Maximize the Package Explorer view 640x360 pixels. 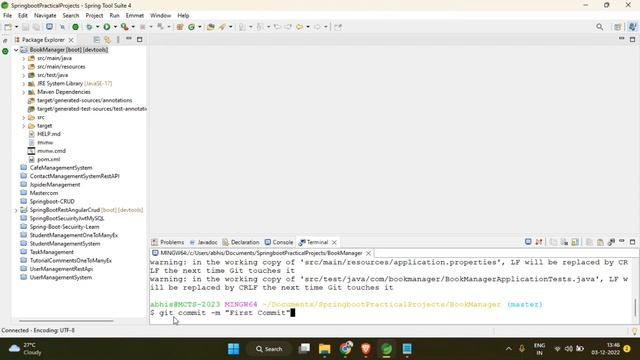point(140,40)
